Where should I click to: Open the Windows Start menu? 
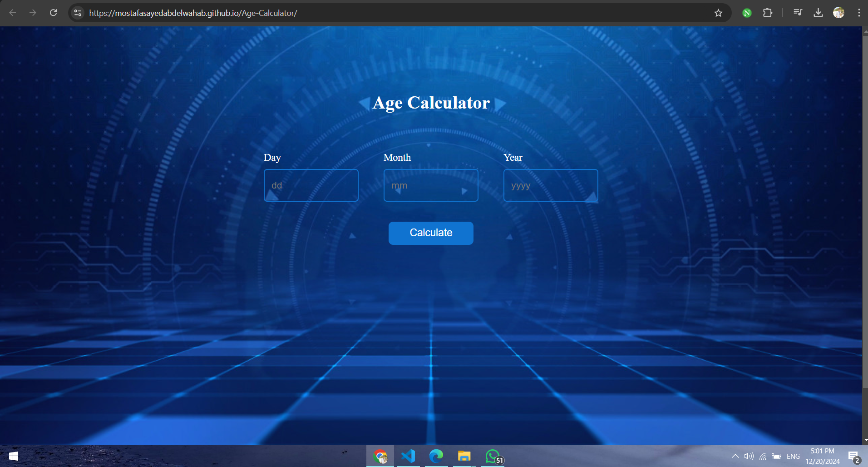[x=14, y=456]
